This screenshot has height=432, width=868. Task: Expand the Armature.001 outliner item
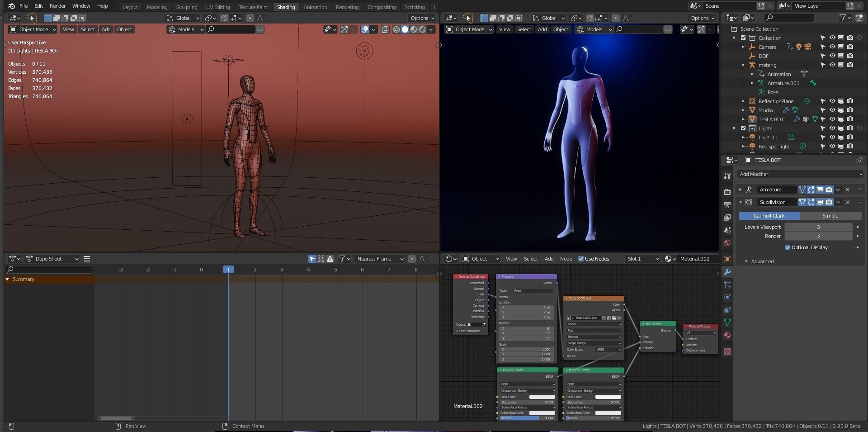[752, 83]
